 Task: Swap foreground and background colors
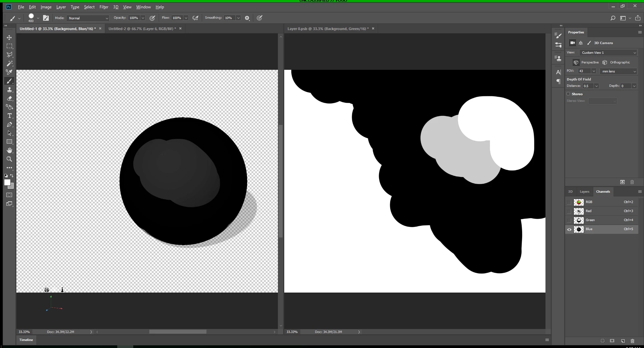pyautogui.click(x=12, y=176)
